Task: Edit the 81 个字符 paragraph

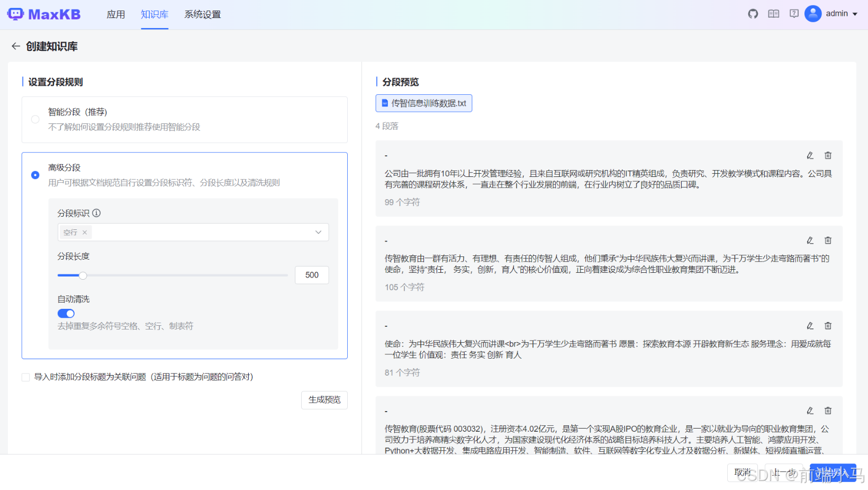Action: pos(810,326)
